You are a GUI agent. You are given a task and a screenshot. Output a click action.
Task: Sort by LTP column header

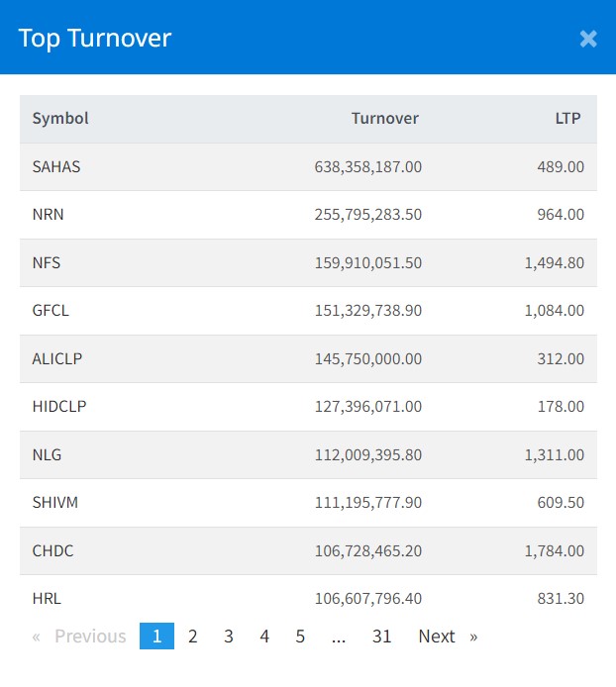567,119
